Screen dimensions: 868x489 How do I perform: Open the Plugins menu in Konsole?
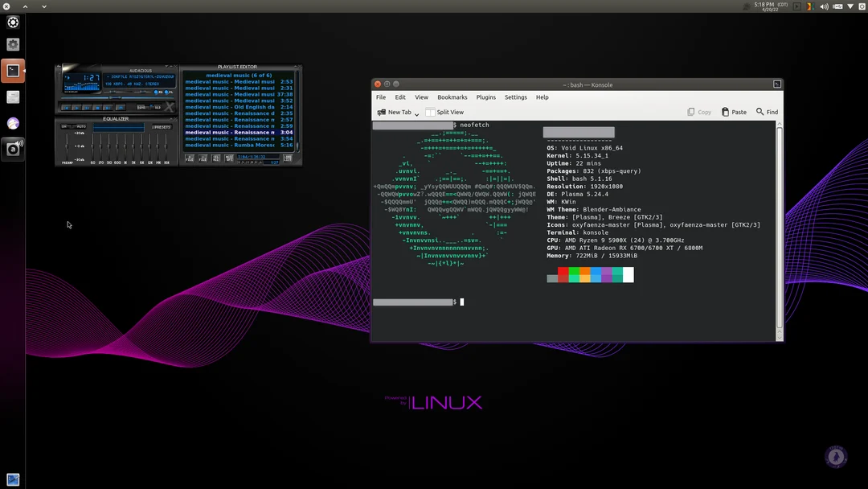pyautogui.click(x=485, y=97)
